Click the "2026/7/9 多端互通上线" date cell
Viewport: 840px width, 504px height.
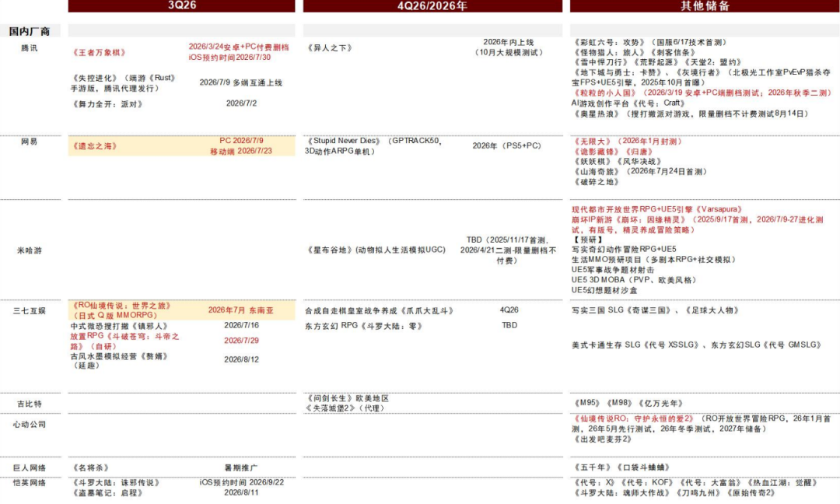pyautogui.click(x=240, y=82)
